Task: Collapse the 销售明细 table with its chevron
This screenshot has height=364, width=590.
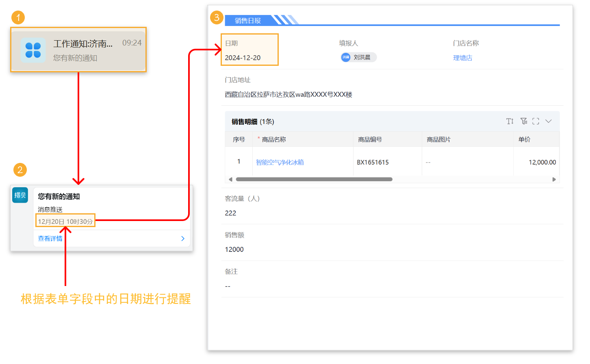Action: (x=549, y=121)
